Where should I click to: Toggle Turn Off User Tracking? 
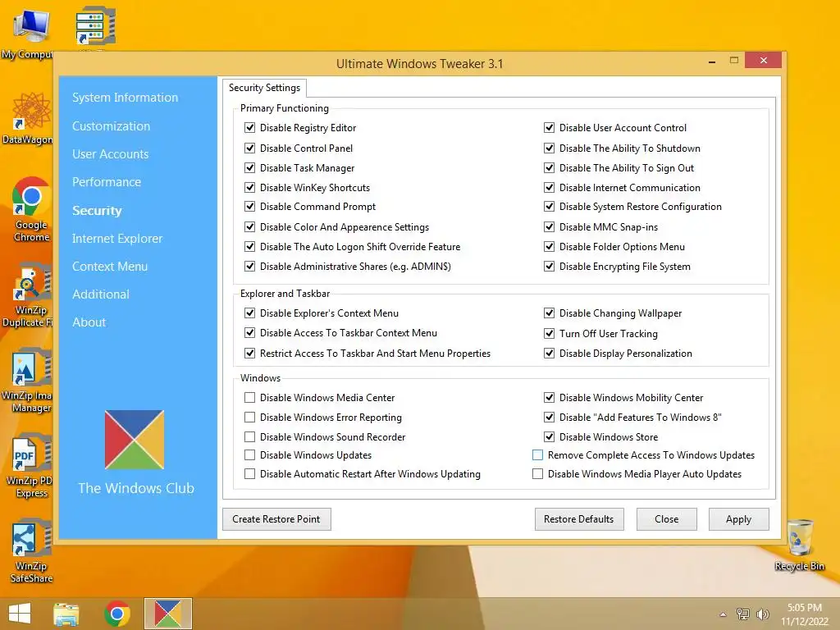tap(549, 333)
